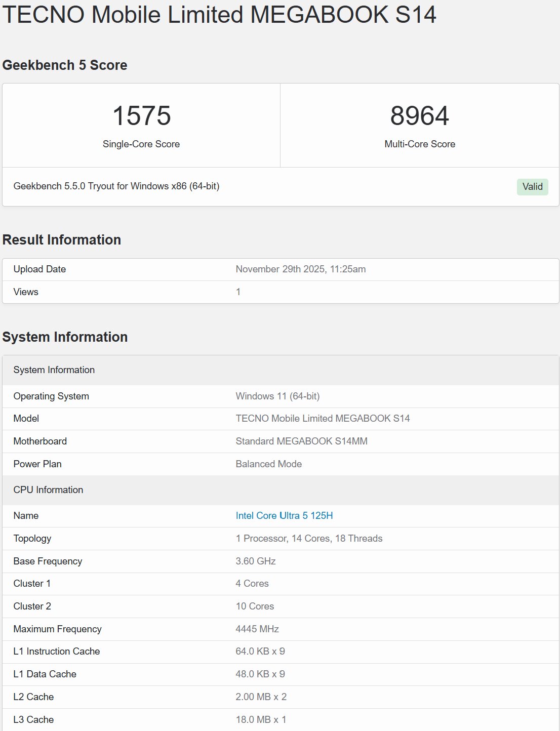Click the L2 Cache row label
The height and width of the screenshot is (731, 560).
pos(33,697)
